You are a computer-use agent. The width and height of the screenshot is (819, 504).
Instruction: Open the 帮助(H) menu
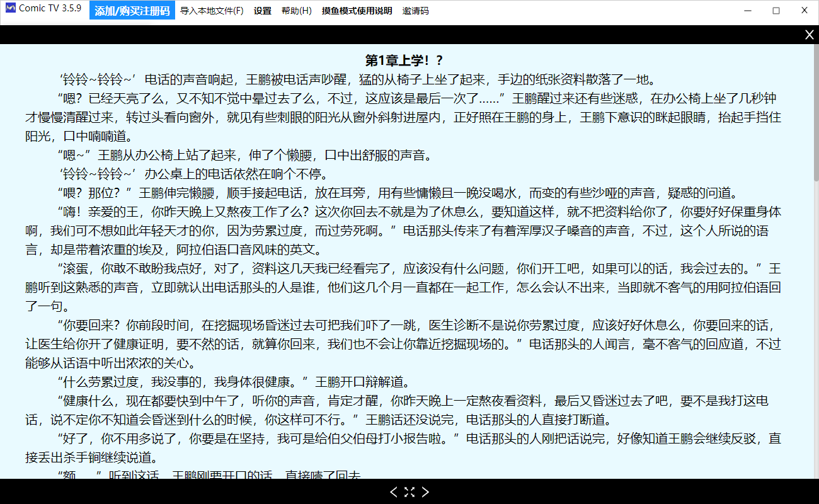[297, 11]
